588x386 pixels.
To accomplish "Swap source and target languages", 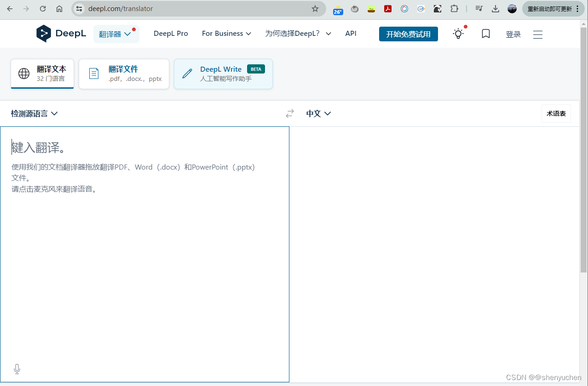I will click(x=290, y=114).
